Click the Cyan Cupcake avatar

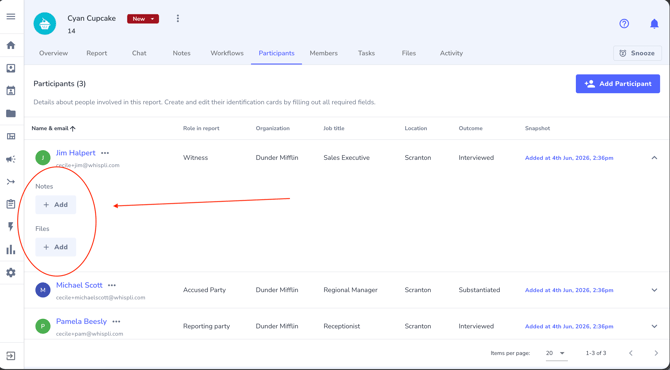pyautogui.click(x=45, y=23)
